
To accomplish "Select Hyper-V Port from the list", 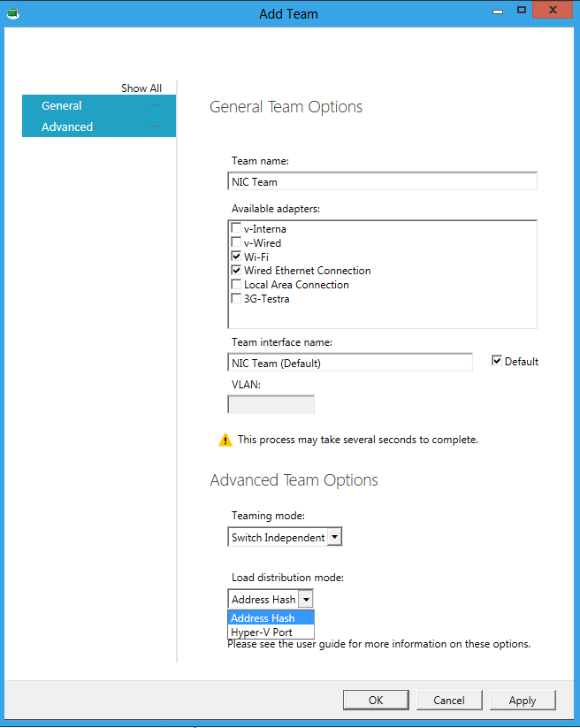I will (x=262, y=632).
